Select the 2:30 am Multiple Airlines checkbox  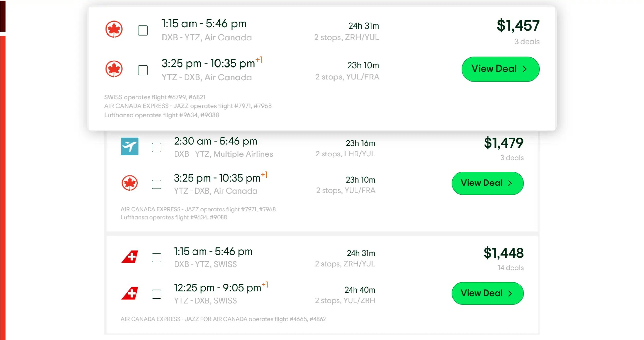pos(156,148)
